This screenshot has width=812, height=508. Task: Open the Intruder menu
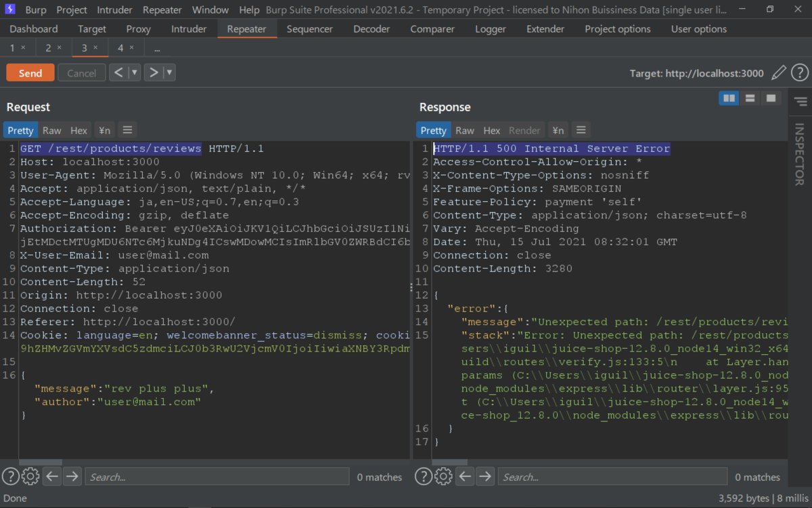(115, 10)
